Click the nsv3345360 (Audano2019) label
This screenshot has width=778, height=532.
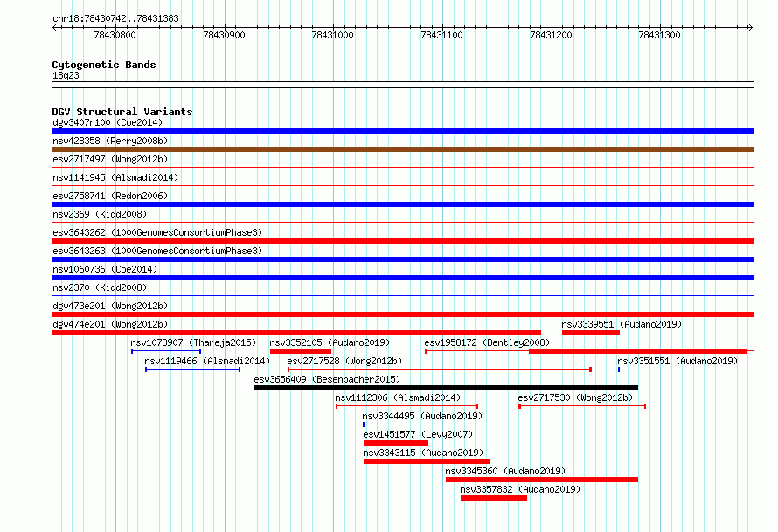505,471
